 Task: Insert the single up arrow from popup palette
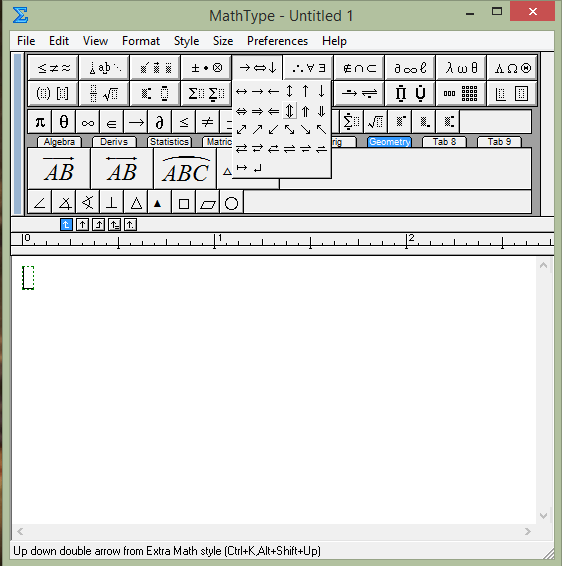pos(305,91)
